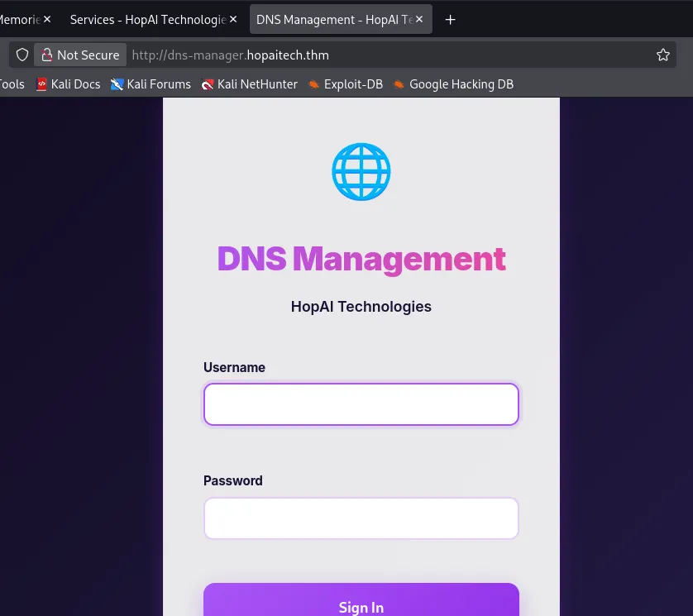This screenshot has height=616, width=693.
Task: Open a new tab with the plus button
Action: 450,20
